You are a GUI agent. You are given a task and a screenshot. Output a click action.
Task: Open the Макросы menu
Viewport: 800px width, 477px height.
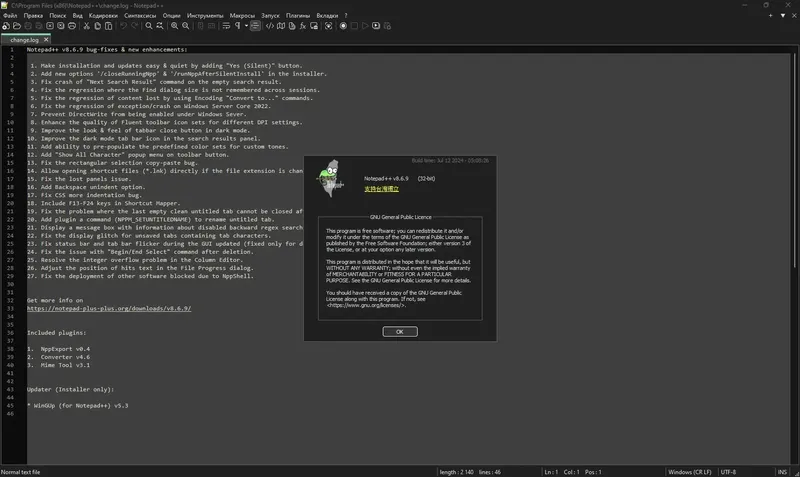pyautogui.click(x=242, y=15)
